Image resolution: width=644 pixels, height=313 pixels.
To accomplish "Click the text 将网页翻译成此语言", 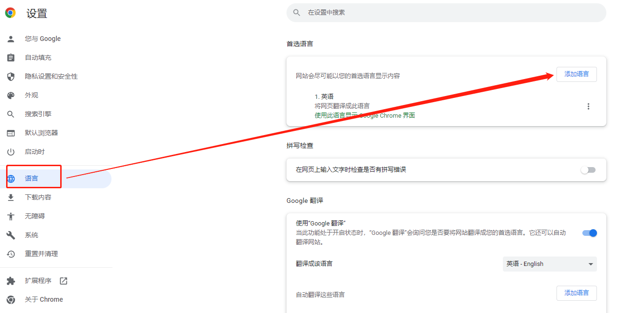I will tap(342, 106).
